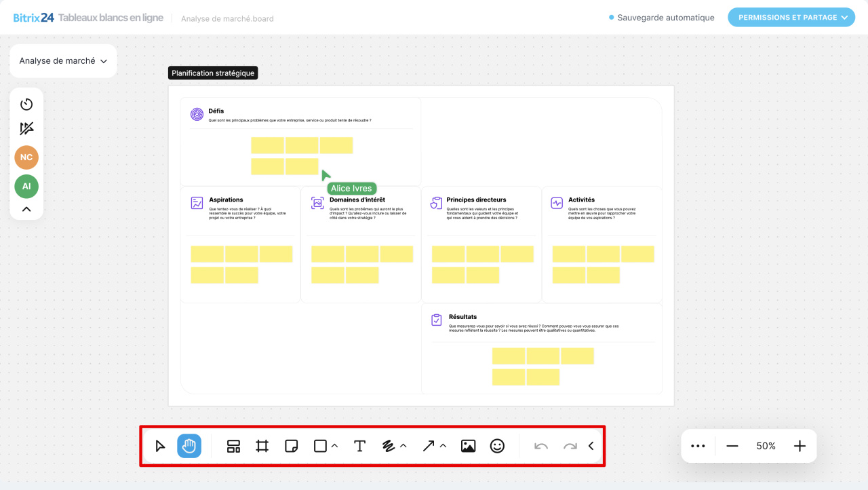Zoom in with the plus button
This screenshot has width=868, height=490.
coord(800,446)
